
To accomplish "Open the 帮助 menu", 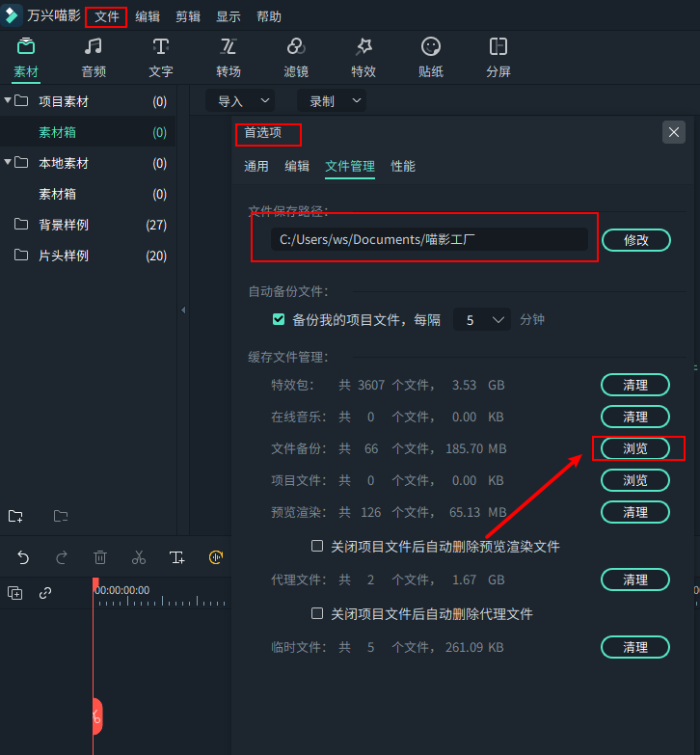I will 269,16.
